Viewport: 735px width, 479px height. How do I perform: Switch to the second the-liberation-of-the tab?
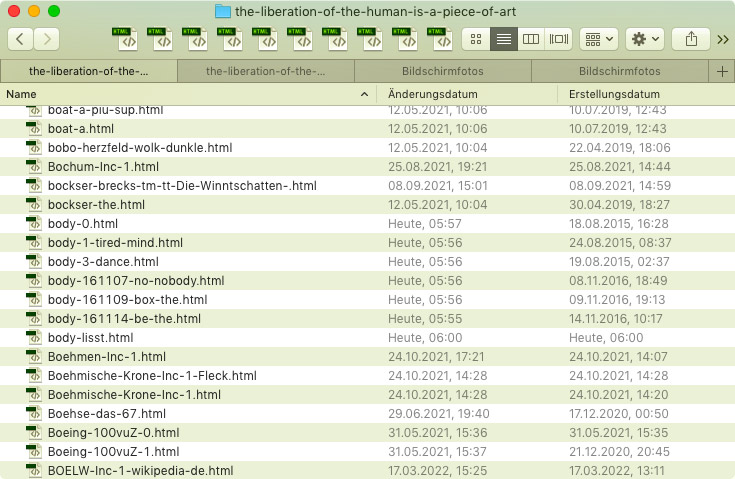coord(265,72)
